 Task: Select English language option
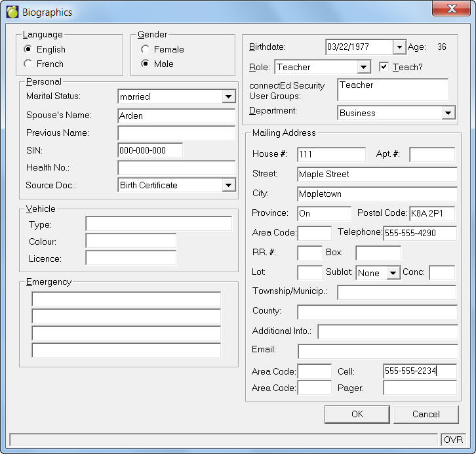[x=28, y=49]
